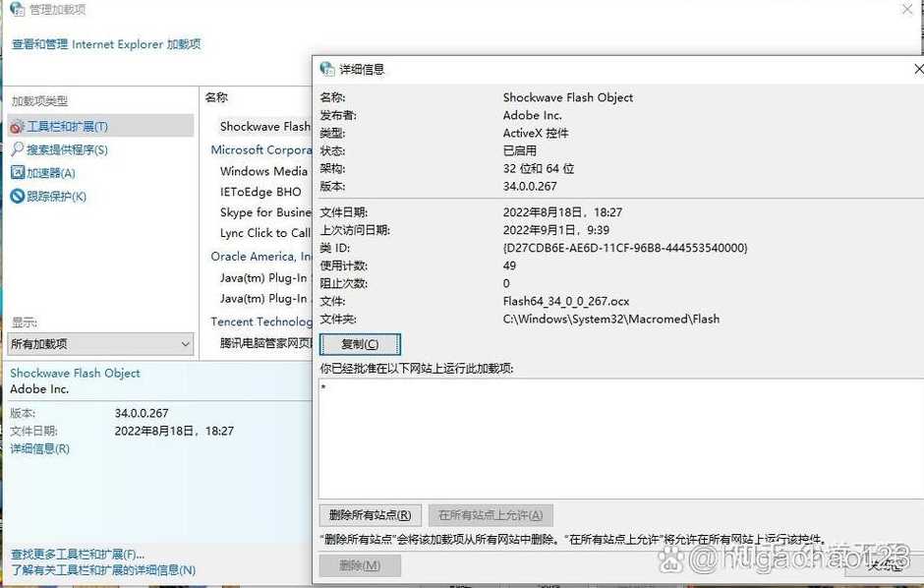924x588 pixels.
Task: Open the 所有加载项 display dropdown
Action: pyautogui.click(x=101, y=343)
